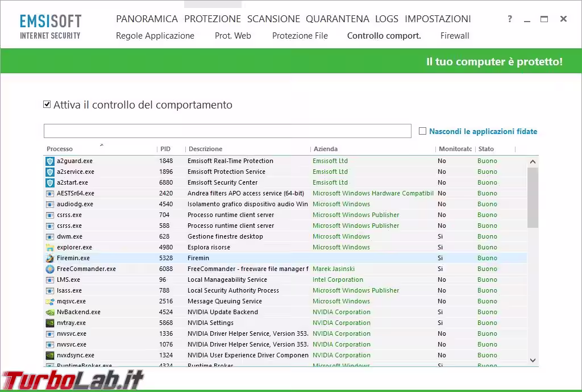Sort list by Stato column header

tap(486, 149)
